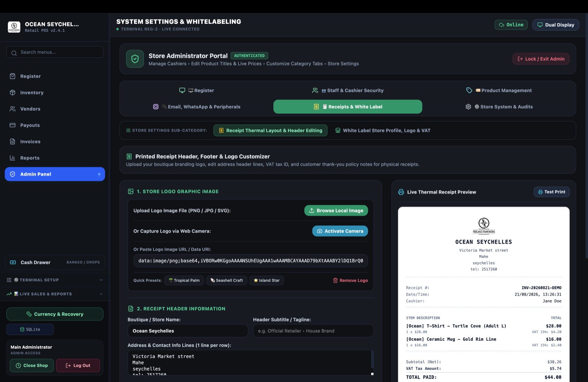This screenshot has height=382, width=588.
Task: Apply the Island Star logo preset
Action: 266,280
